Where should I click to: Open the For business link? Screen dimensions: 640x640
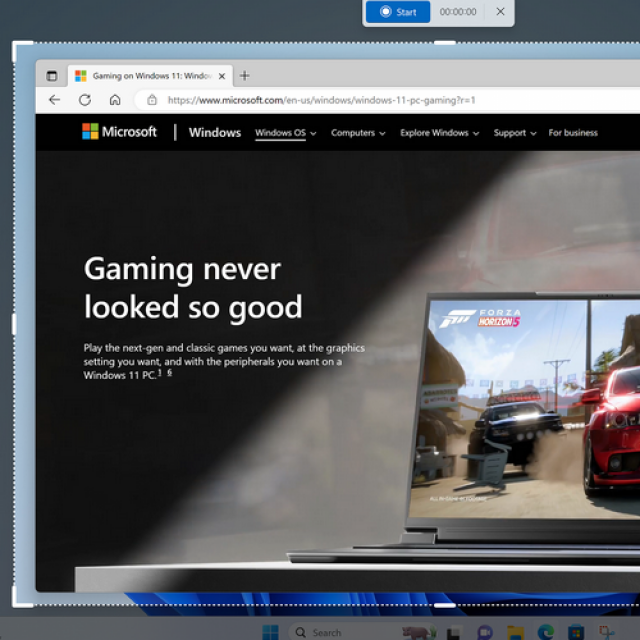(573, 133)
